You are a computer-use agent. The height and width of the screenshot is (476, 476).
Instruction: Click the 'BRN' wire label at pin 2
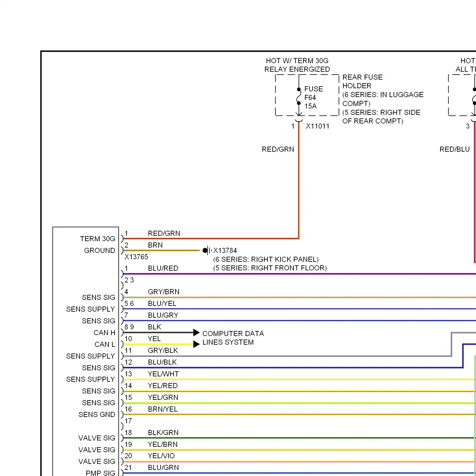(x=155, y=245)
